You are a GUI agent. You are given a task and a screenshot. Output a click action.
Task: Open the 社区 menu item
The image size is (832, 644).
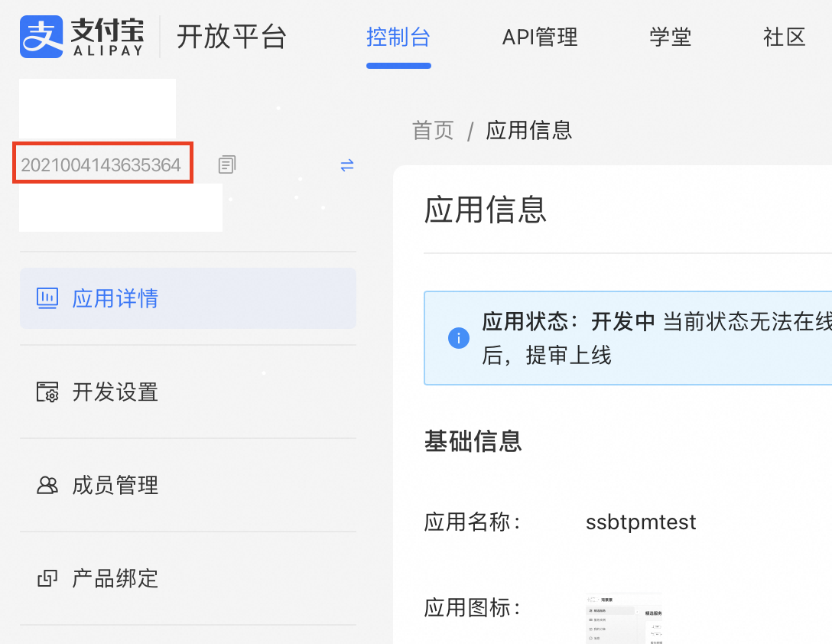pyautogui.click(x=784, y=37)
